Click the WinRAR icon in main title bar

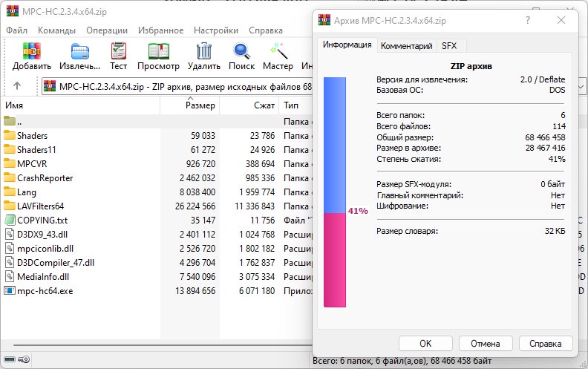point(13,11)
